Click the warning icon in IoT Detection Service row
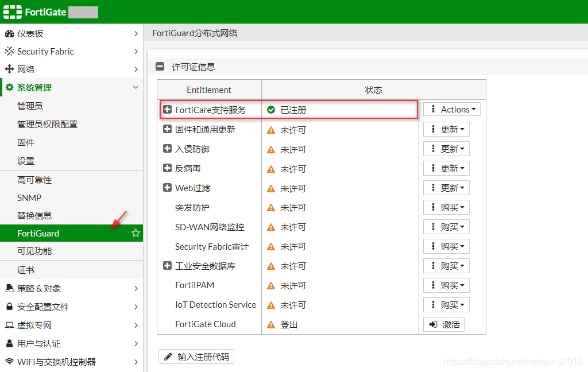 click(x=271, y=305)
